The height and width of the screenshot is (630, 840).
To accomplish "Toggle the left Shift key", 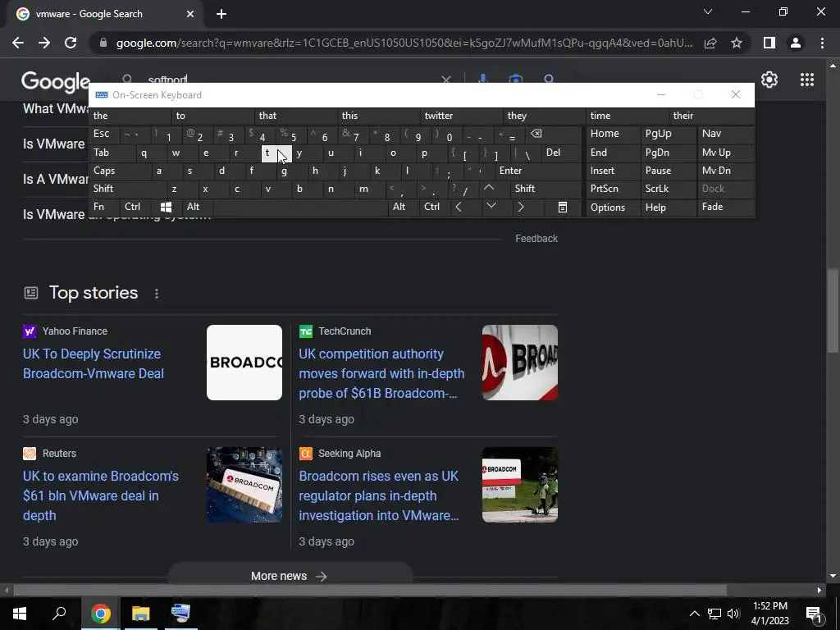I will 127,189.
